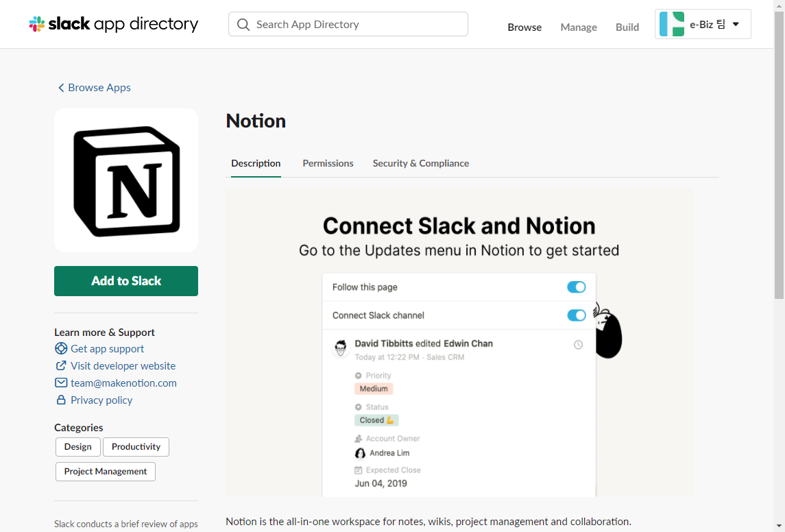This screenshot has height=532, width=785.
Task: Click the Expected Close calendar icon
Action: tap(358, 470)
